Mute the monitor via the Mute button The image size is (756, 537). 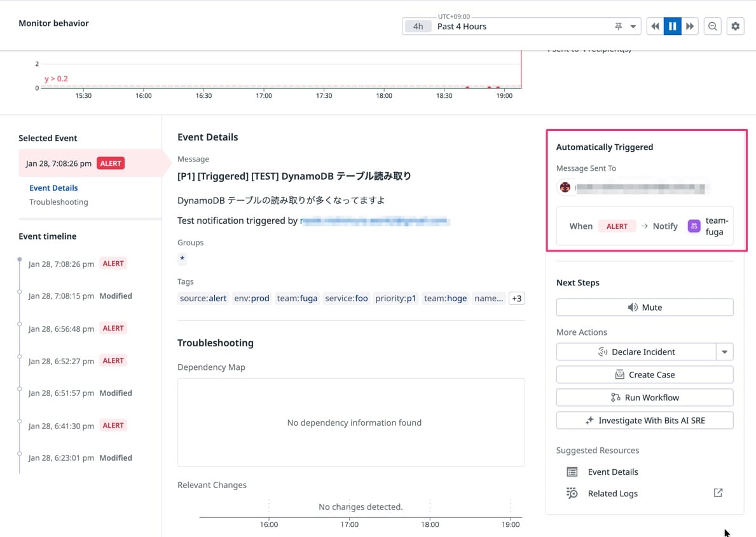click(x=644, y=307)
